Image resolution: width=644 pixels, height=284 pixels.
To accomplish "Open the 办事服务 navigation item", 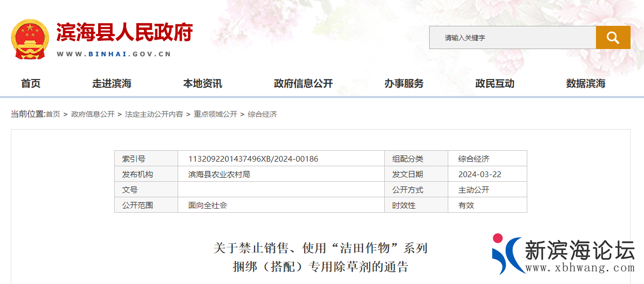I will (404, 84).
